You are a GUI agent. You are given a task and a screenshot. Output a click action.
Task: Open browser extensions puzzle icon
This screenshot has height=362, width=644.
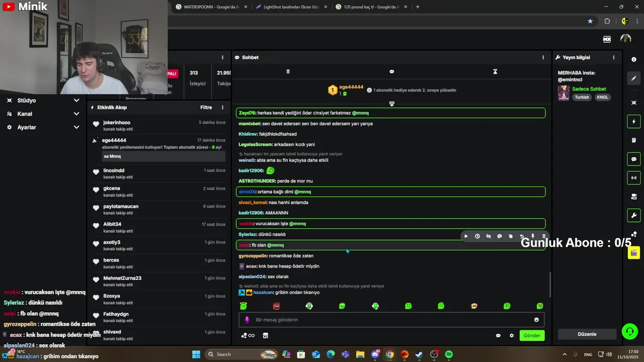[x=607, y=21]
